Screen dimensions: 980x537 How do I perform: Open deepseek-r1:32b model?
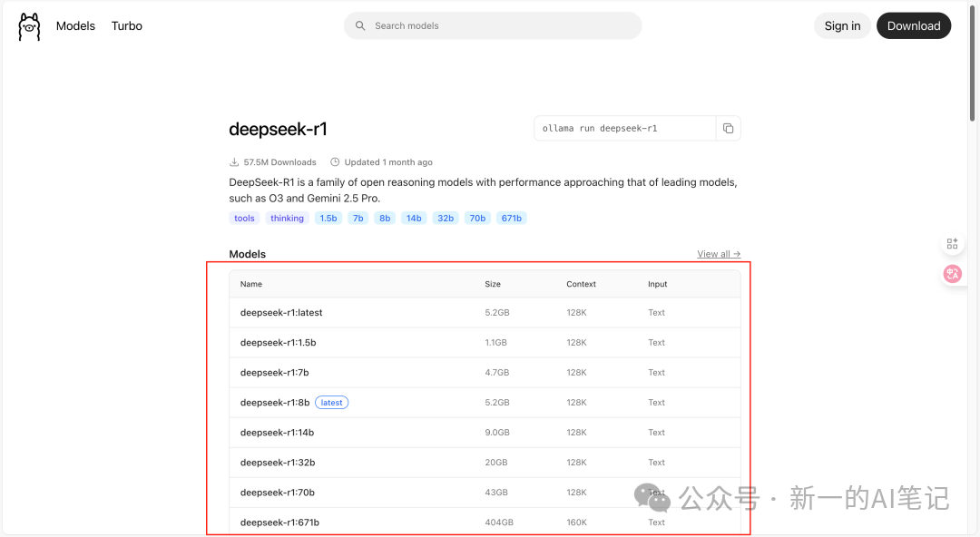[x=278, y=463]
